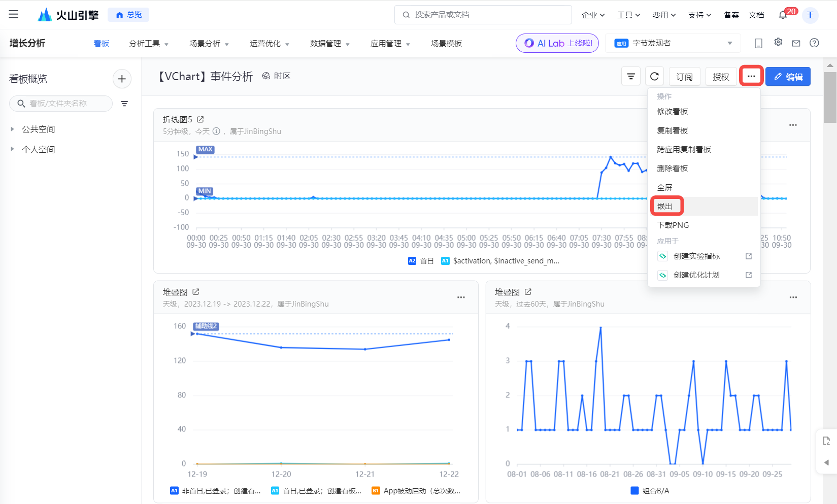Open the 企业 header dropdown
Screen dimensions: 837x504
click(593, 15)
